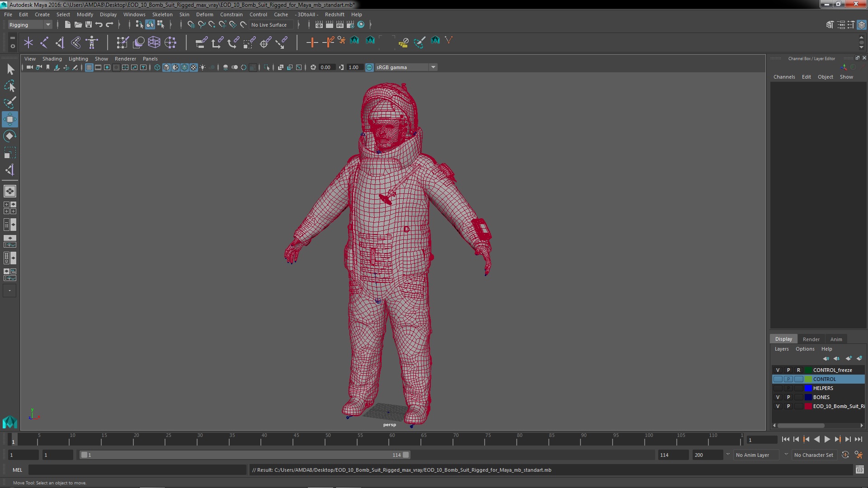Screen dimensions: 868x488
Task: Open the viewport Shading menu
Action: tap(52, 59)
